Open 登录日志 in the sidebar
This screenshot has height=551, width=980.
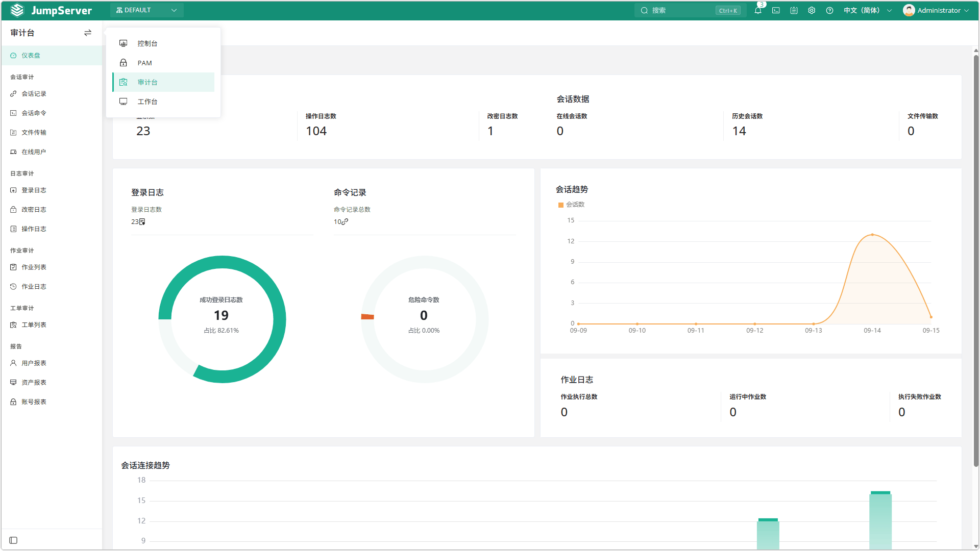click(x=52, y=190)
